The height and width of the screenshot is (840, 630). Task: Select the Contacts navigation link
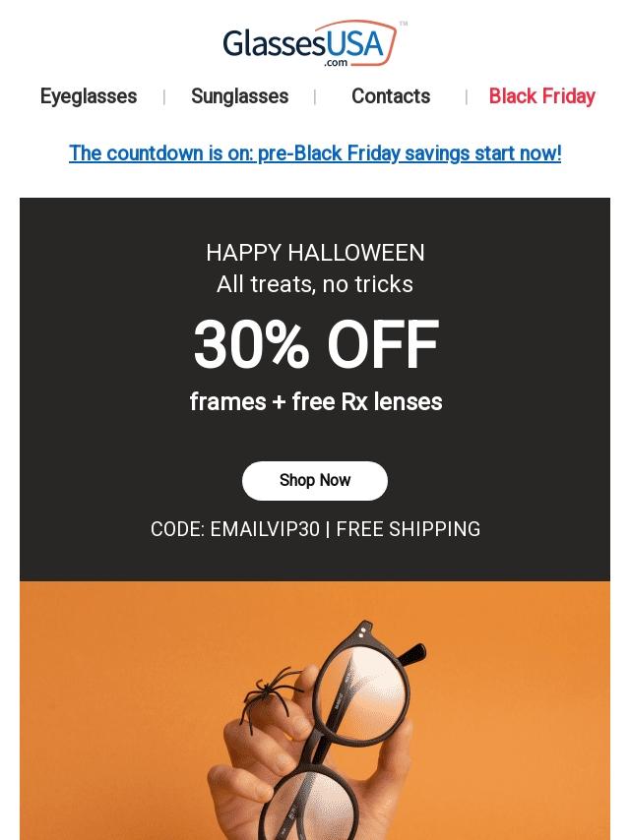pyautogui.click(x=391, y=96)
